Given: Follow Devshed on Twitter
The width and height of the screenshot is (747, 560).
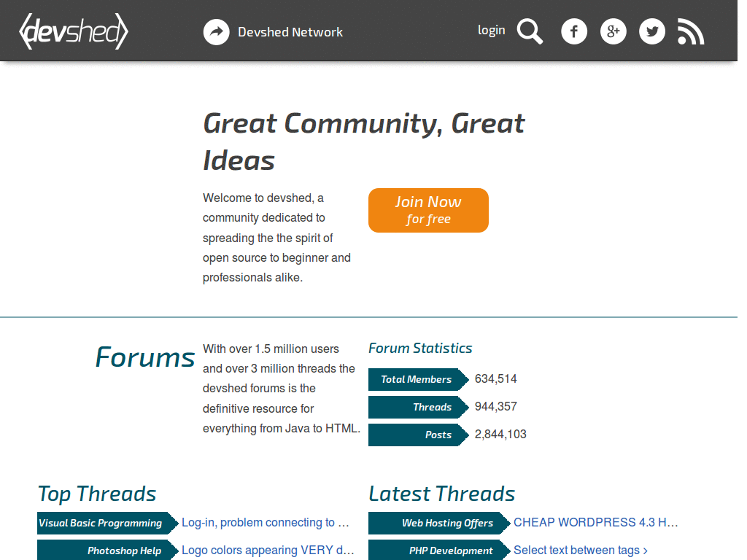Looking at the screenshot, I should coord(651,31).
